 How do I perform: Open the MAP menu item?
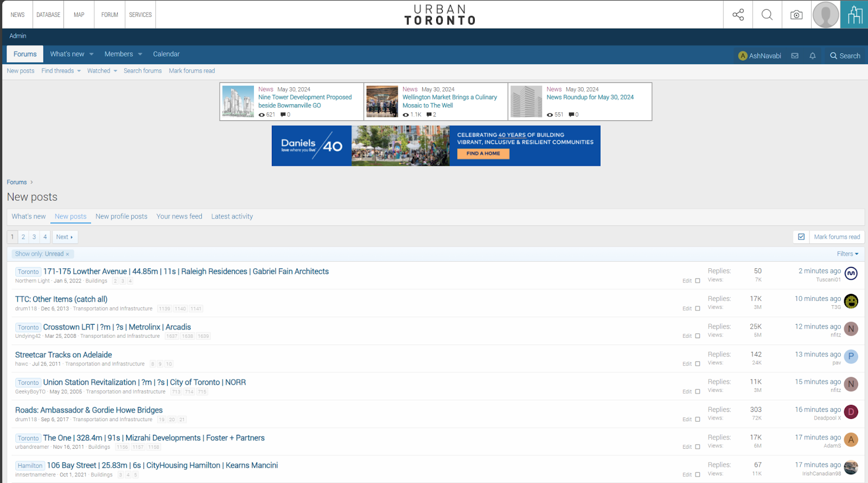click(79, 15)
